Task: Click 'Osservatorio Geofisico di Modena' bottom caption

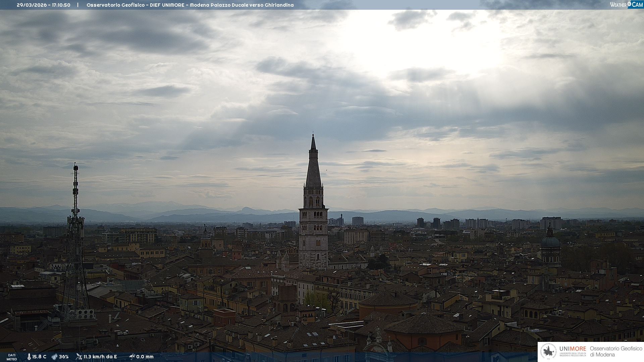Action: pyautogui.click(x=616, y=352)
